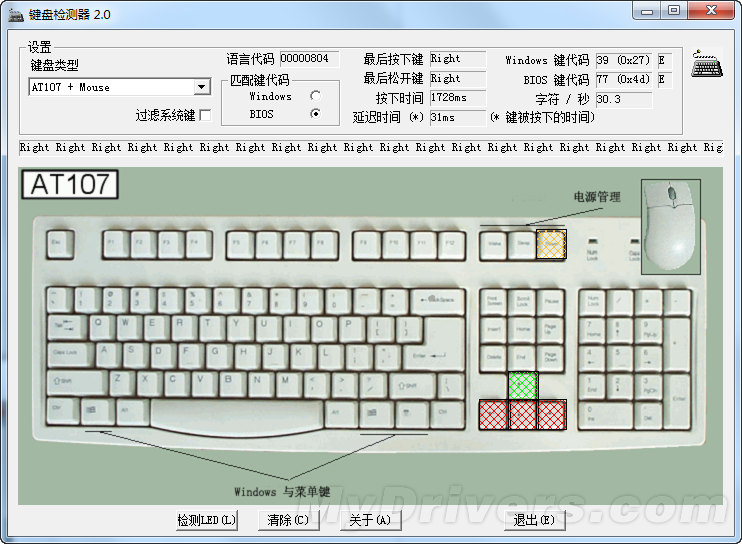Click the red highlighted Left arrow key
Image resolution: width=742 pixels, height=544 pixels.
pyautogui.click(x=494, y=415)
